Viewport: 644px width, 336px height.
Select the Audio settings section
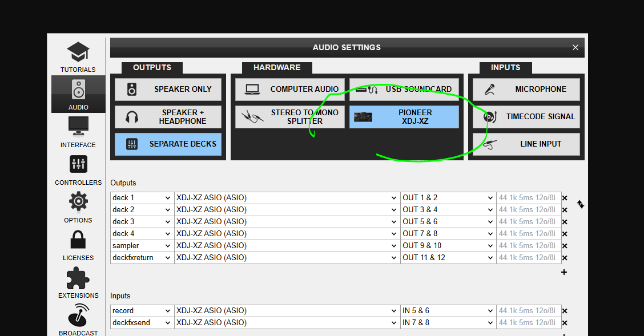[78, 94]
